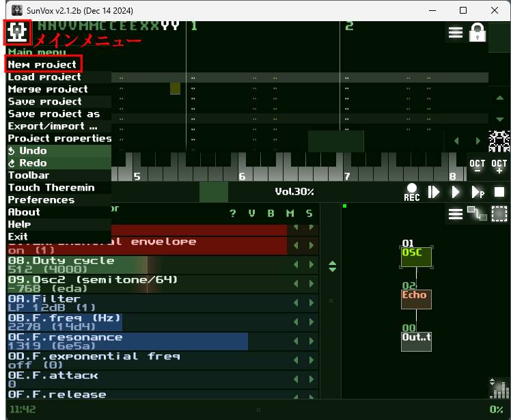The width and height of the screenshot is (511, 420).
Task: Select the OSC module 01
Action: coord(416,257)
